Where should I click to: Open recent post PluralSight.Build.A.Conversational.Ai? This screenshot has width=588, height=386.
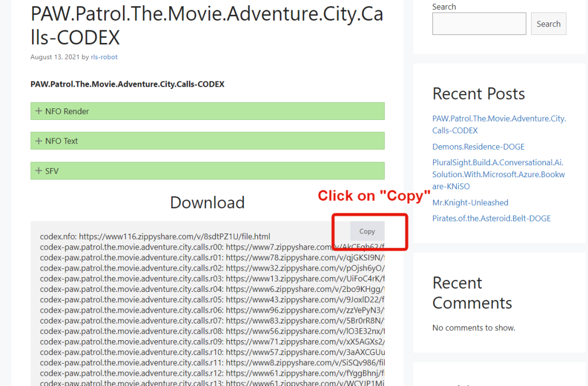click(498, 174)
